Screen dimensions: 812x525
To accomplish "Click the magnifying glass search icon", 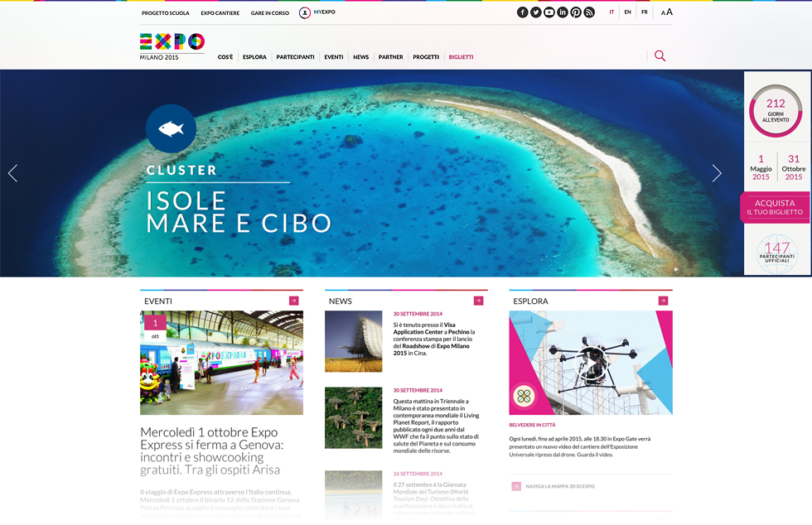I will click(660, 55).
